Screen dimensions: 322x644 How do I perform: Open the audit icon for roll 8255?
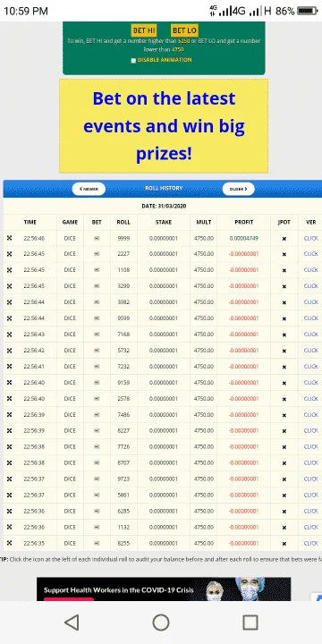click(x=9, y=543)
